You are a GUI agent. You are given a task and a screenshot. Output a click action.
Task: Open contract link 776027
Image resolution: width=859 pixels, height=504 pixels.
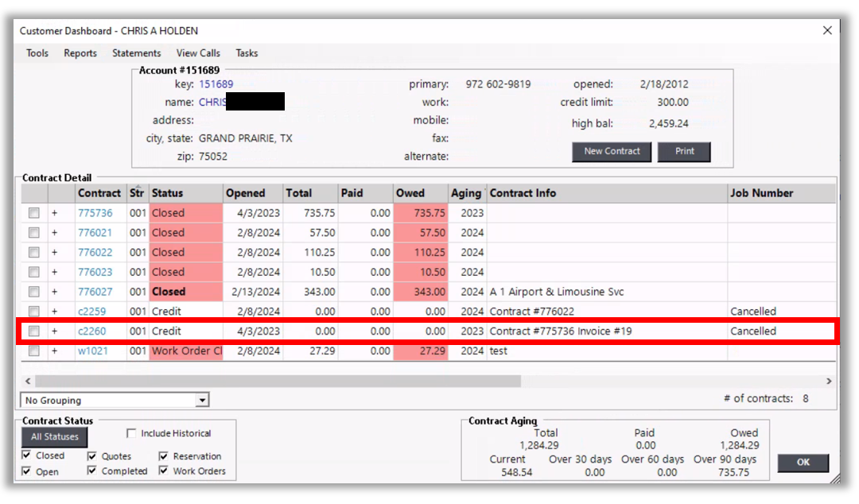tap(95, 292)
